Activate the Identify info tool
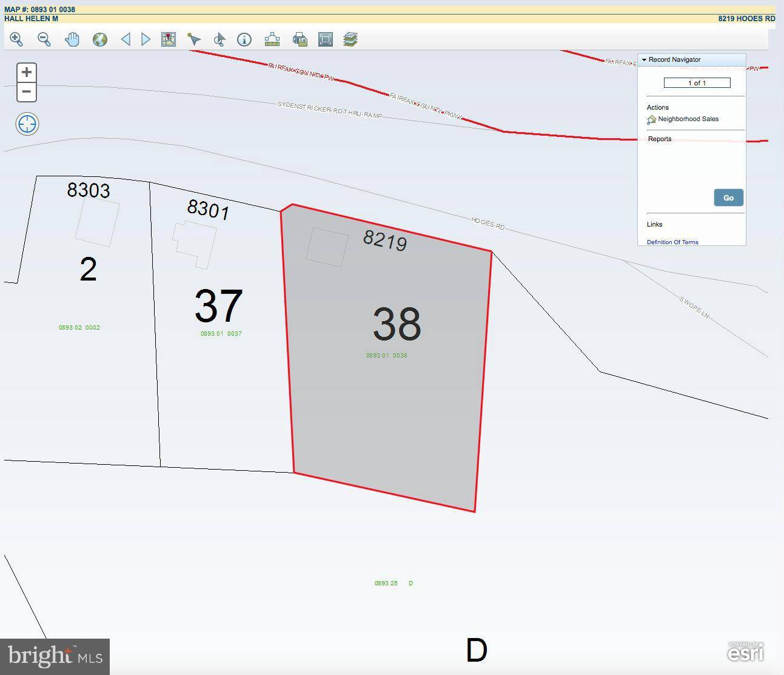This screenshot has width=784, height=675. click(x=244, y=39)
